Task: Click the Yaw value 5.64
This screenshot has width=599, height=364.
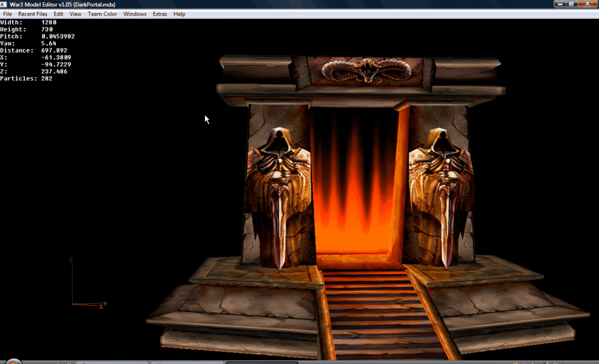Action: 49,43
